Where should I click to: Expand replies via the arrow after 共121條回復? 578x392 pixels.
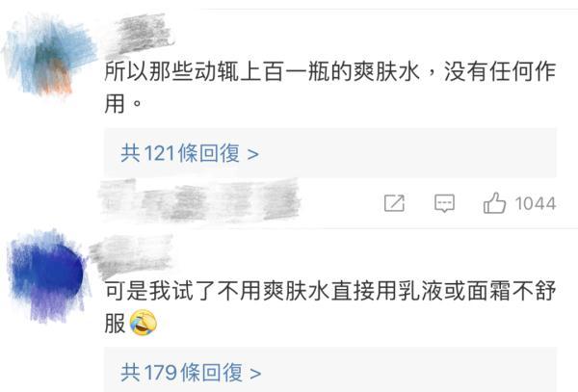252,154
